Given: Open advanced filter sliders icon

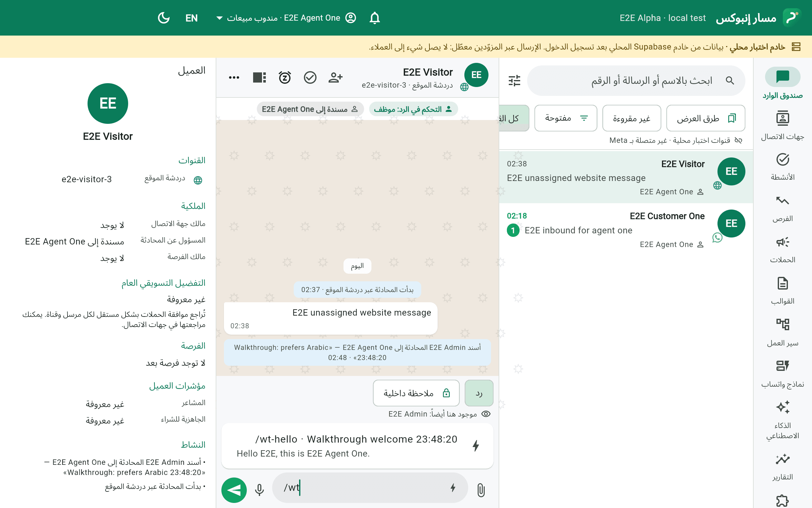Looking at the screenshot, I should (514, 81).
